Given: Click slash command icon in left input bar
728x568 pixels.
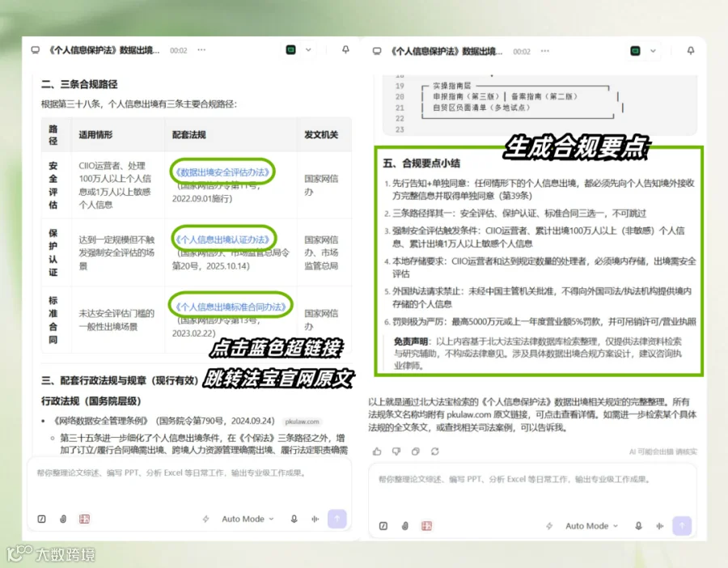Looking at the screenshot, I should coord(42,519).
